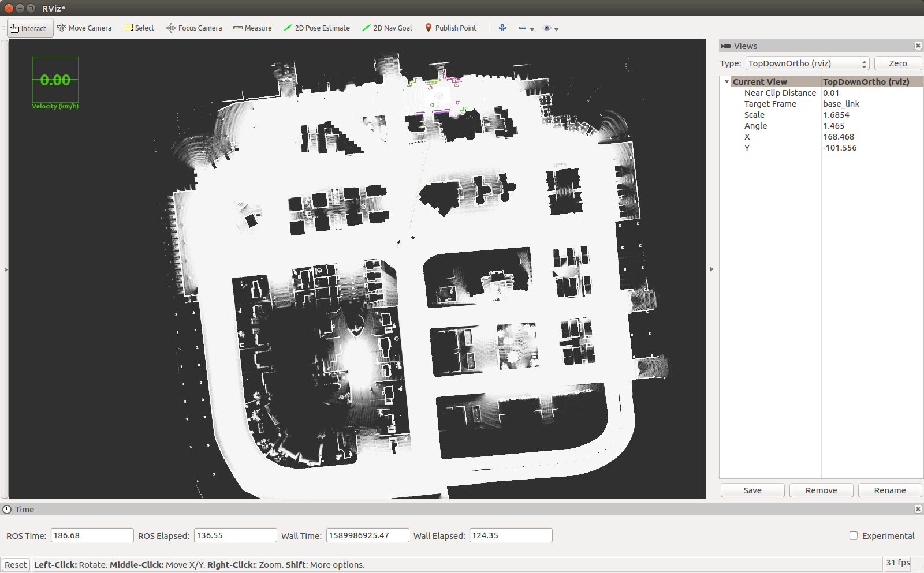The image size is (924, 573).
Task: Close the Views panel
Action: click(x=918, y=46)
